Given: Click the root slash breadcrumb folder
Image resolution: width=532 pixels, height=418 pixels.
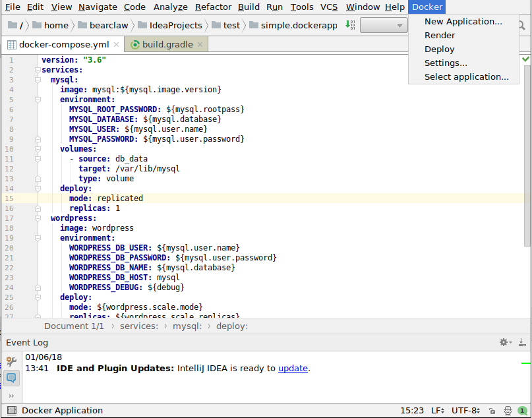Looking at the screenshot, I should pyautogui.click(x=15, y=26).
